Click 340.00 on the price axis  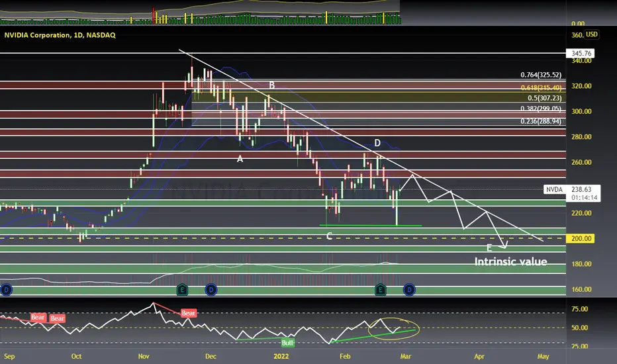click(x=581, y=61)
